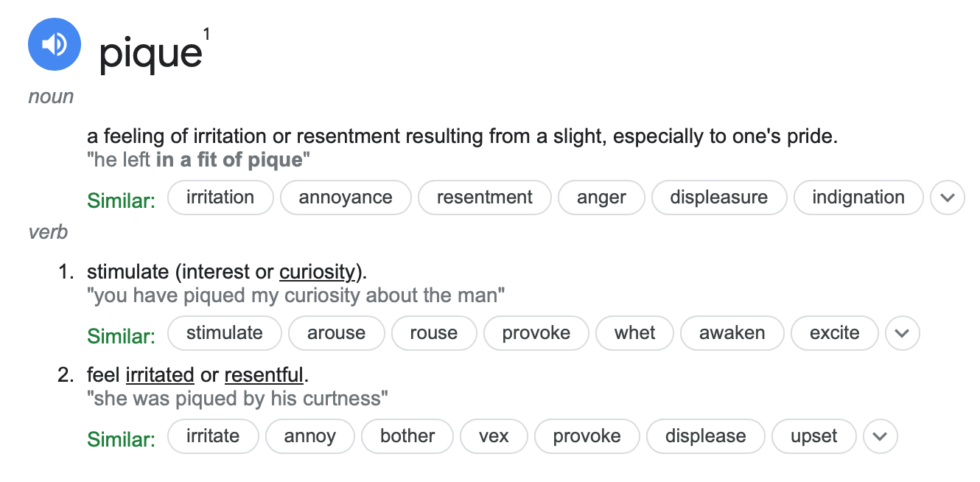Select the irritation synonym chip

(x=220, y=198)
